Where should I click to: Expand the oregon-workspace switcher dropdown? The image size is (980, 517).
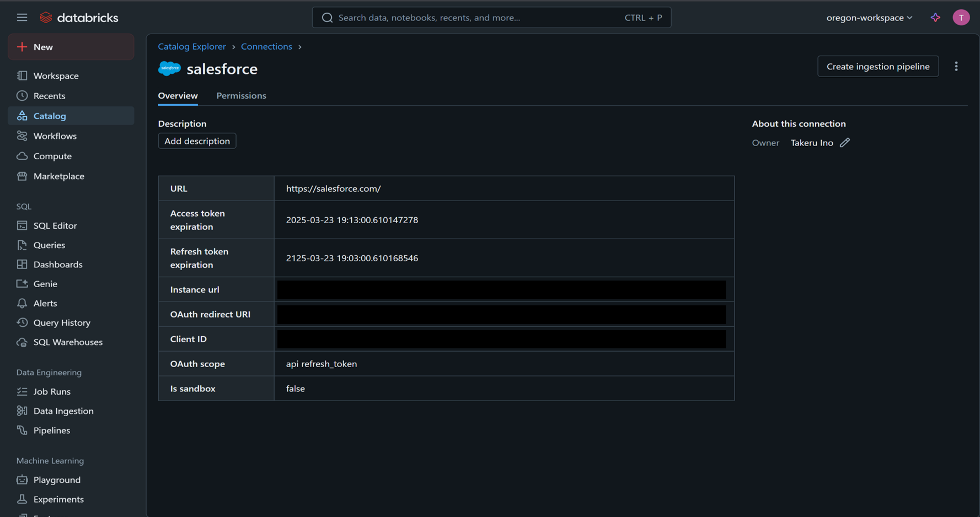pyautogui.click(x=869, y=18)
